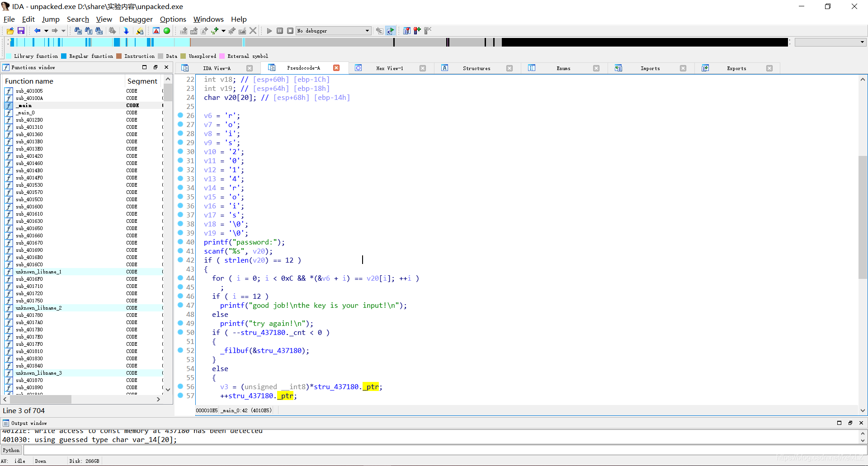The image size is (868, 466).
Task: Click the red warning triangle toolbar icon
Action: coord(156,31)
